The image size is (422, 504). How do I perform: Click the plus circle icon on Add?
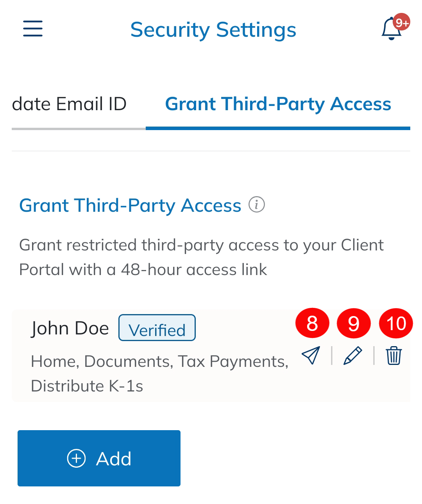76,458
